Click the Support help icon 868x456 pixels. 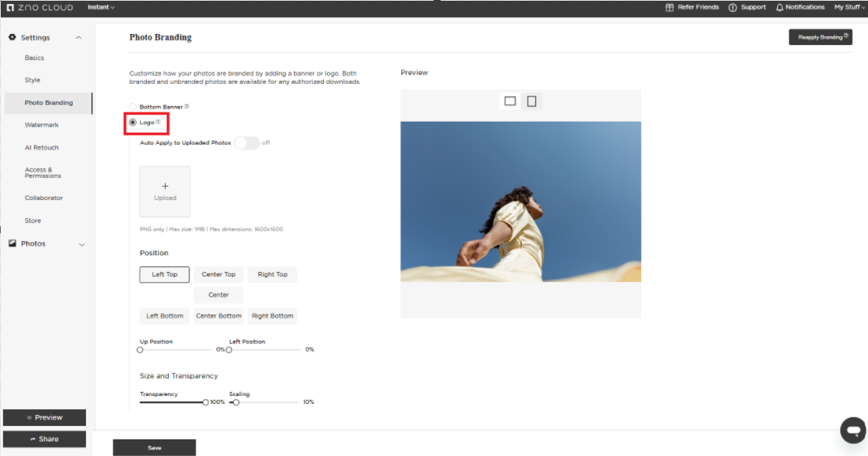coord(733,7)
